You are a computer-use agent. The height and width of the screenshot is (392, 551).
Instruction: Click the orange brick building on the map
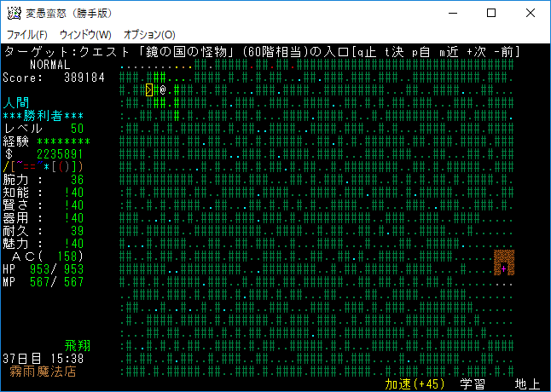coord(504,262)
